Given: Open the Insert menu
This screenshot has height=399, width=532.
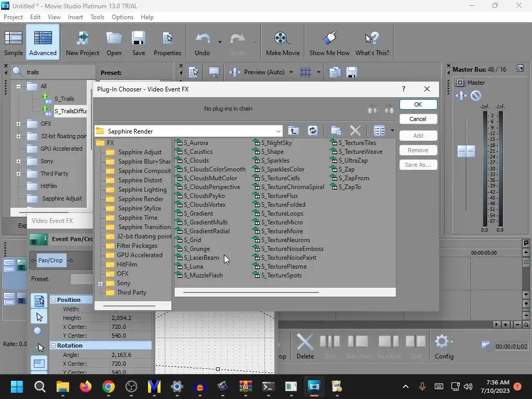Looking at the screenshot, I should (75, 17).
